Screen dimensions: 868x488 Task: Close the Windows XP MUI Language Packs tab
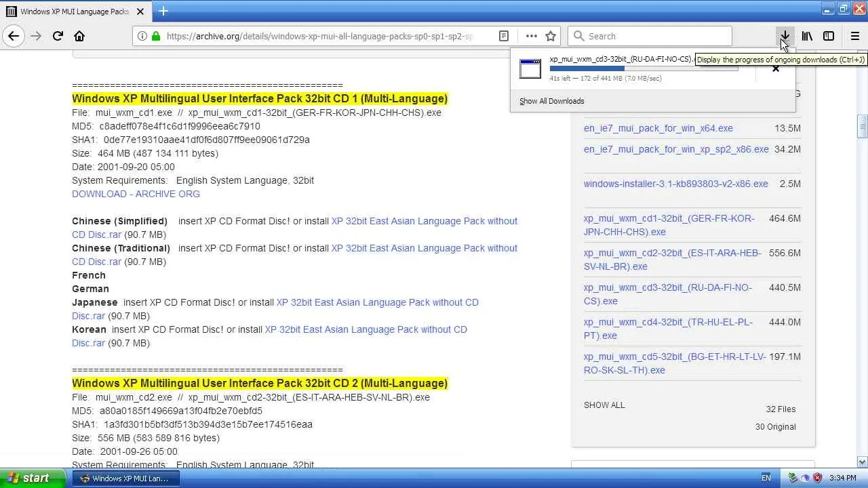click(140, 12)
